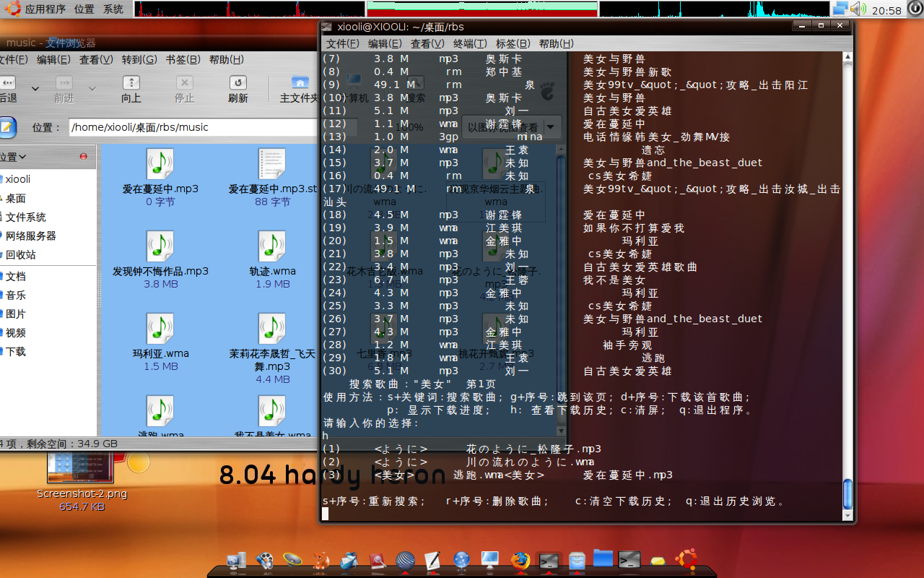Click the Forward (前进) toolbar button

[x=64, y=90]
